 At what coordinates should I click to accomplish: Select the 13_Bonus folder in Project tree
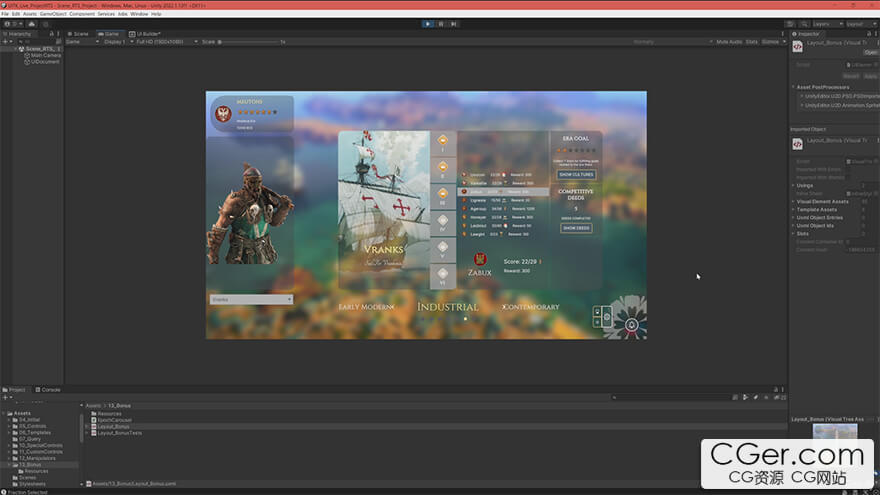[x=30, y=465]
